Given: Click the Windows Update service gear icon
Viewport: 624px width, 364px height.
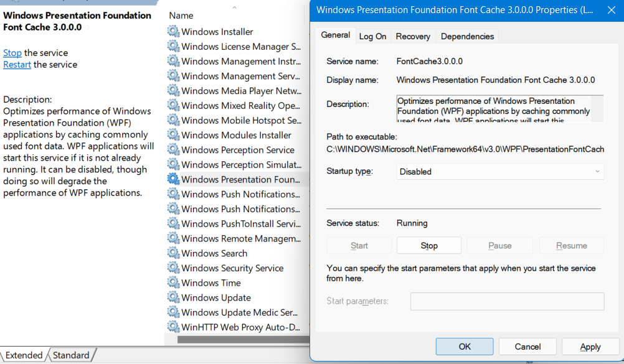Looking at the screenshot, I should [173, 297].
